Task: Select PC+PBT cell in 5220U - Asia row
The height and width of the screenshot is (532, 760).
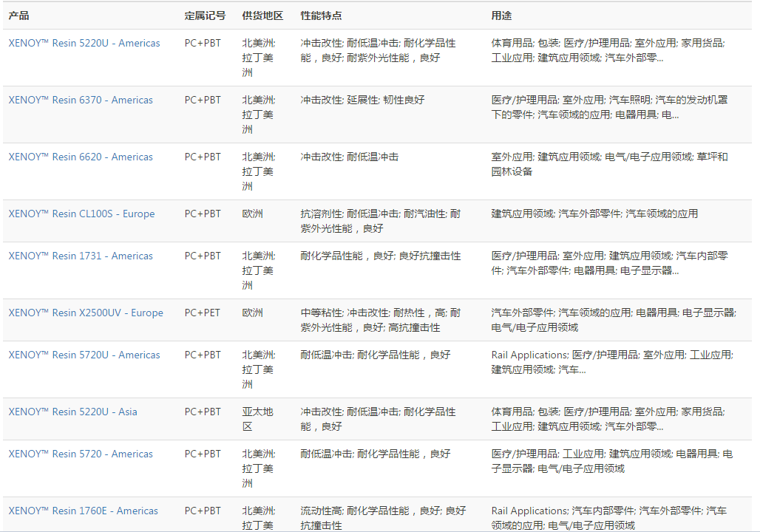Action: [x=203, y=412]
